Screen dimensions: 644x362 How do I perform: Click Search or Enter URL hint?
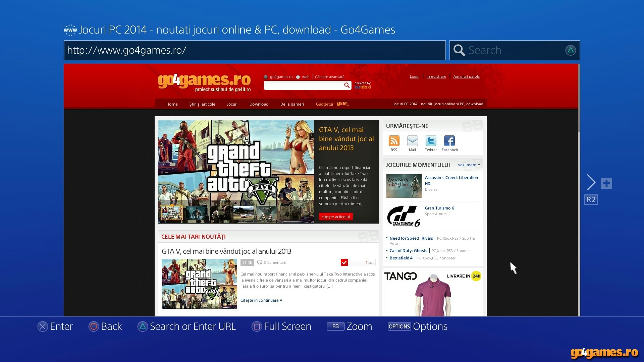[186, 326]
